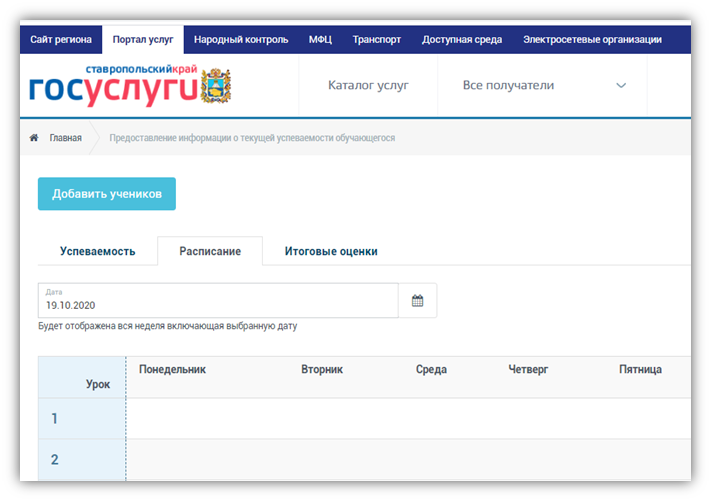Image resolution: width=711 pixels, height=501 pixels.
Task: Click the home icon in breadcrumb
Action: click(x=34, y=137)
